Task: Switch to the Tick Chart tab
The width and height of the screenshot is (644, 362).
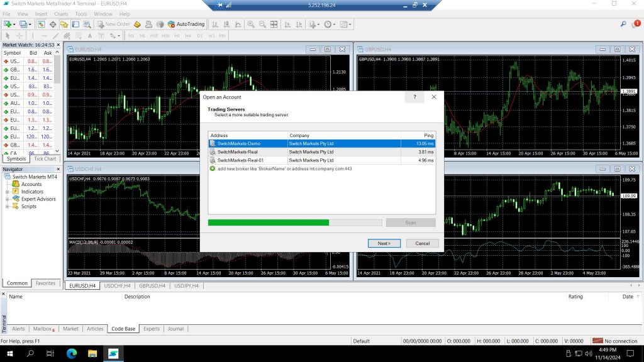Action: (x=45, y=159)
